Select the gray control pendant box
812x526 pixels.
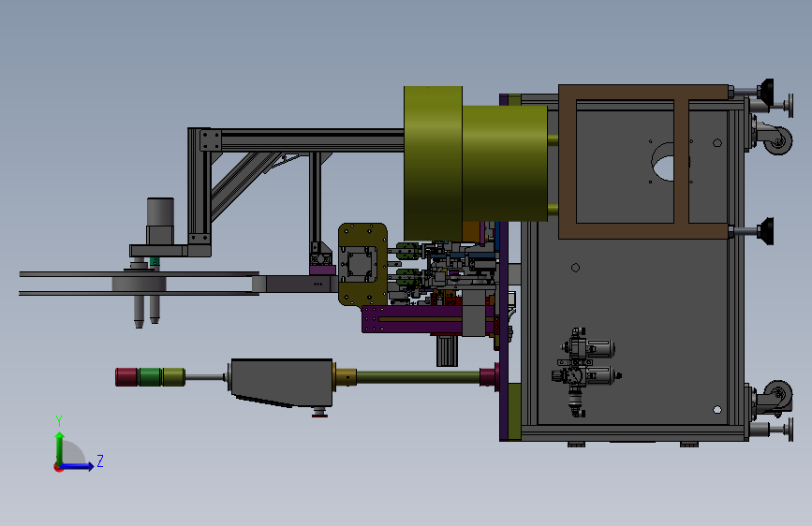tap(280, 383)
